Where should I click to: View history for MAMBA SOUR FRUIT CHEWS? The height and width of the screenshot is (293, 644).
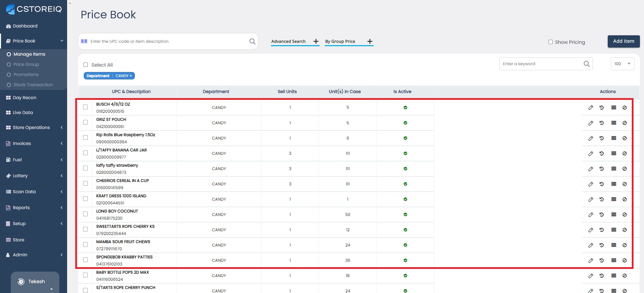pyautogui.click(x=602, y=245)
